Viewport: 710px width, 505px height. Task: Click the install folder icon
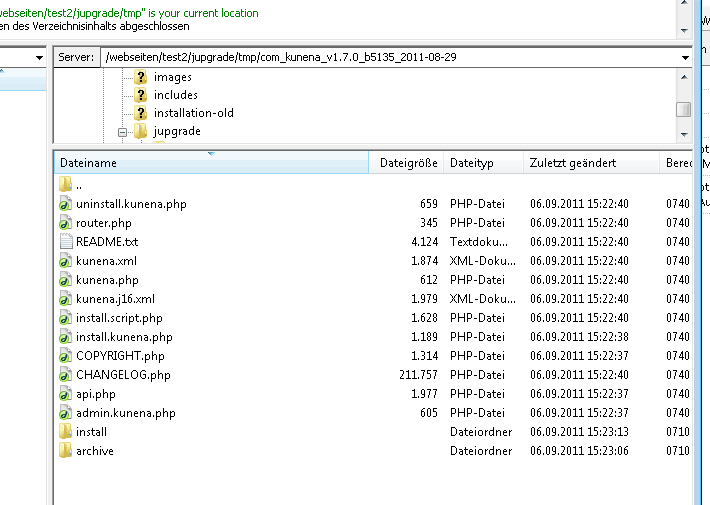tap(65, 432)
